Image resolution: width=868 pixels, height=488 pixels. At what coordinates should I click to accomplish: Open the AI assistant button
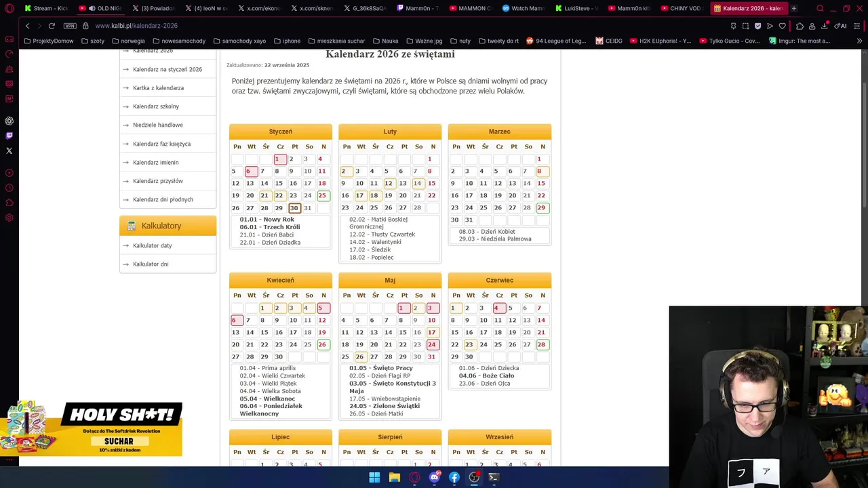tap(840, 26)
